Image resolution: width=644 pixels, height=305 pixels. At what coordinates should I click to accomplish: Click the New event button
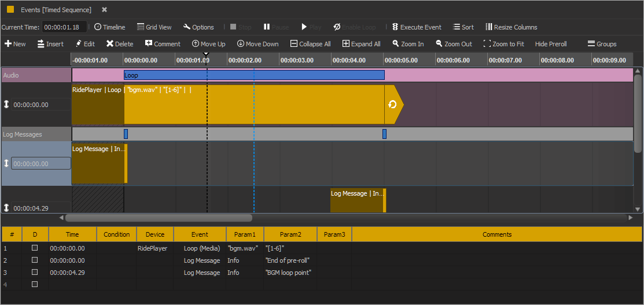point(15,44)
